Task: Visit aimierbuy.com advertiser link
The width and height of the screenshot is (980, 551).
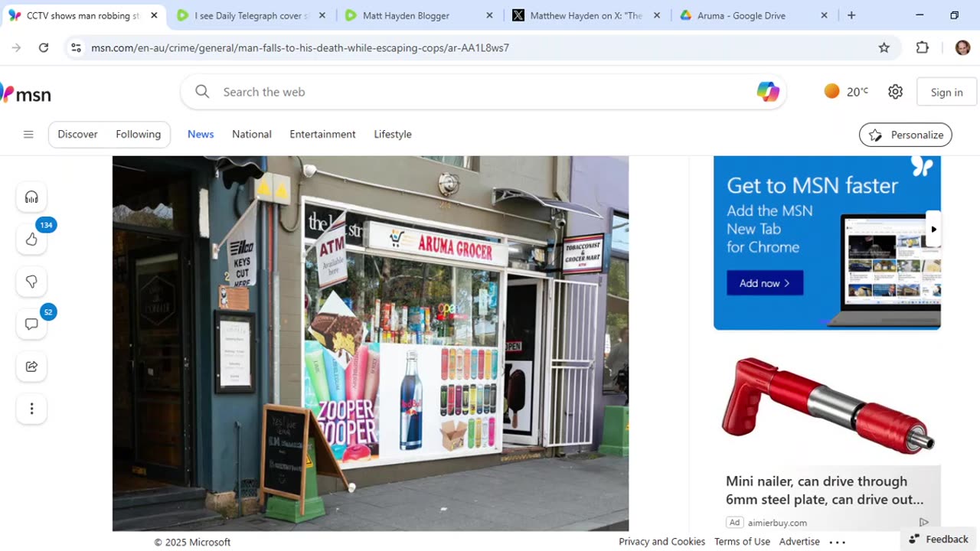Action: (776, 523)
